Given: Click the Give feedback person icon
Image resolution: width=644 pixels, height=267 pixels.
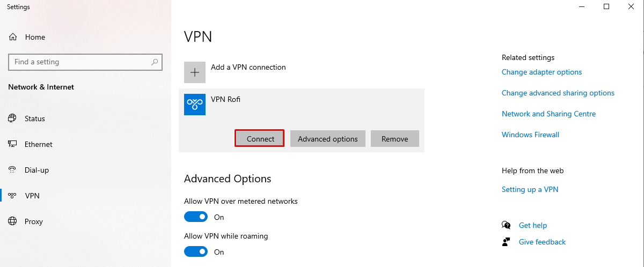Looking at the screenshot, I should pyautogui.click(x=506, y=242).
